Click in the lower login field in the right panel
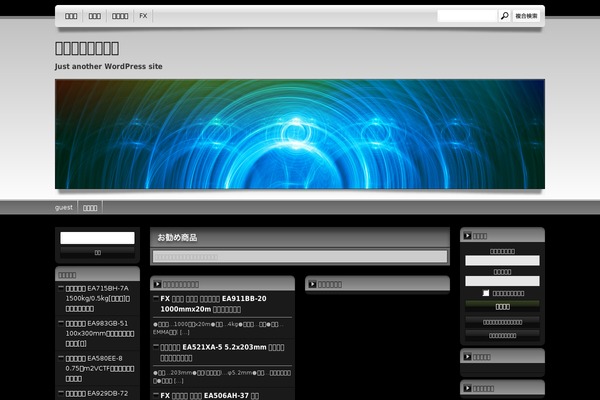The height and width of the screenshot is (400, 600). click(502, 281)
